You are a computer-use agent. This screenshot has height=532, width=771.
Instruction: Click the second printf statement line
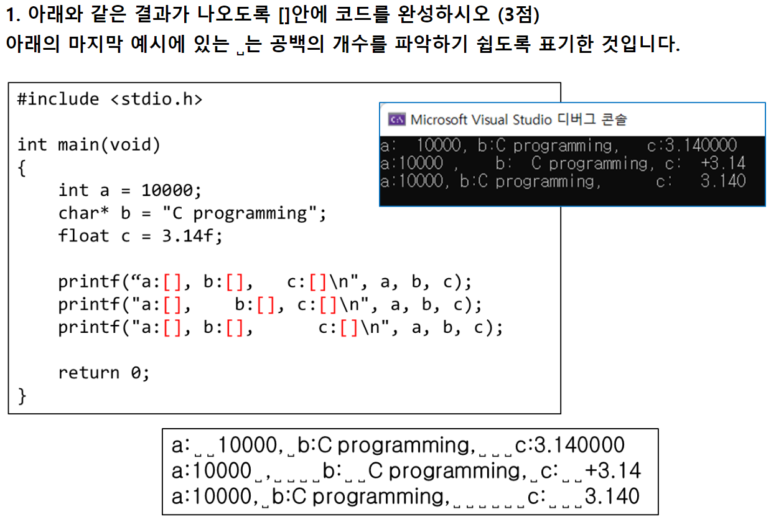(x=271, y=305)
